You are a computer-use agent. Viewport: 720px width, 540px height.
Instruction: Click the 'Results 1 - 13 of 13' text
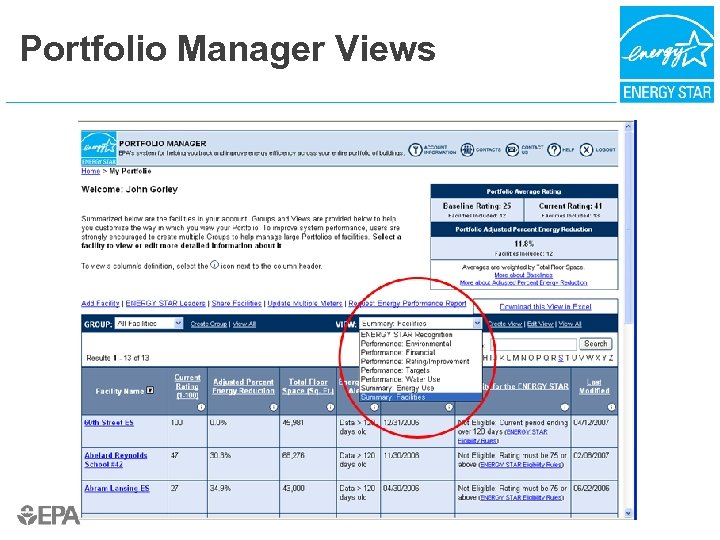118,358
